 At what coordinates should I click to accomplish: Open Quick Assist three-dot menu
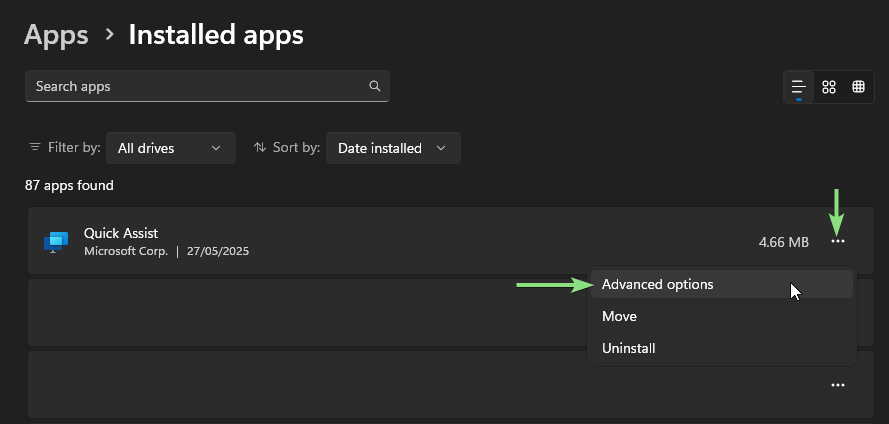837,241
